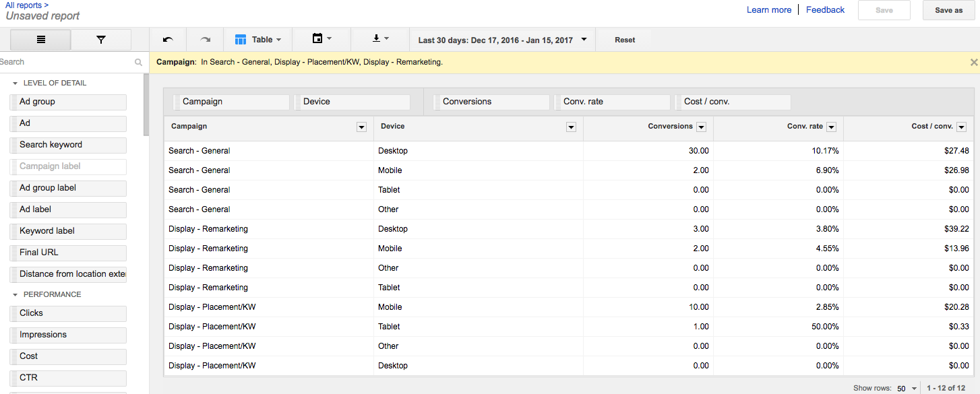Screen dimensions: 980x394
Task: Open the Show rows count dropdown
Action: click(x=907, y=389)
